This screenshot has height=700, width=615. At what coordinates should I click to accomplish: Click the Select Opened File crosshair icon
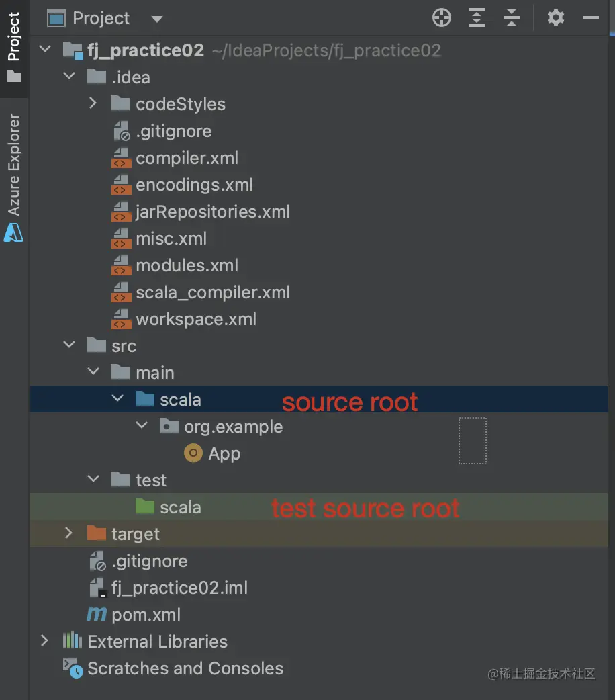click(x=441, y=18)
